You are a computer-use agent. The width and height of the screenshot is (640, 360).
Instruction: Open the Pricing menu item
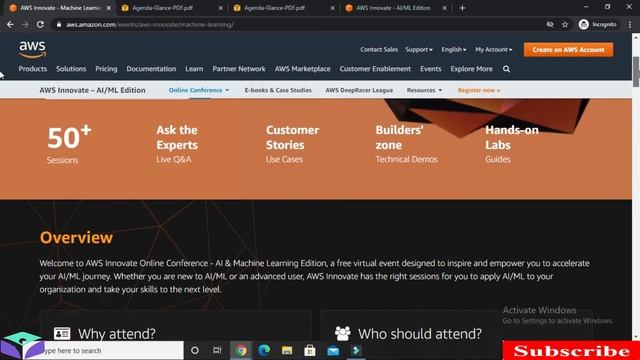pos(106,69)
